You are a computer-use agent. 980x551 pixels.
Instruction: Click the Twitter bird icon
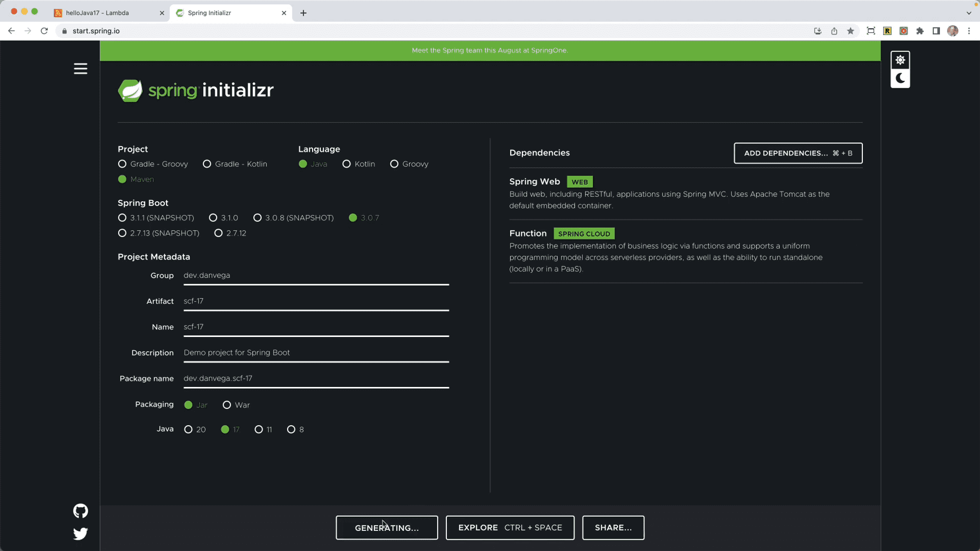click(80, 533)
